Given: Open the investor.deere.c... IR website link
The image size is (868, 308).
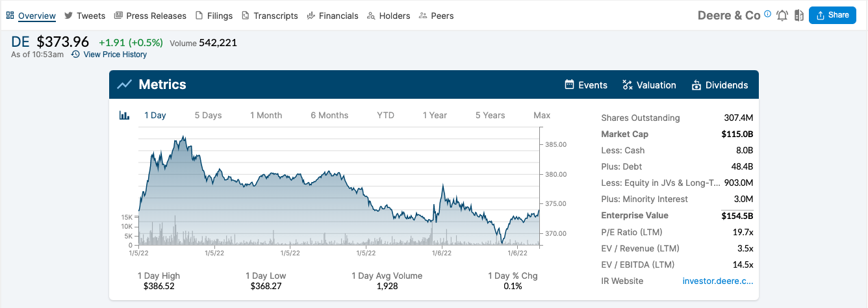Looking at the screenshot, I should tap(717, 281).
